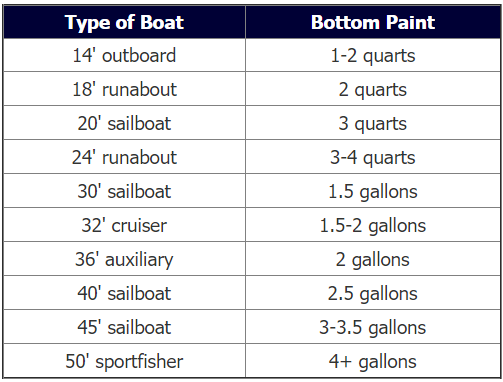Select the 45' sailboat cell

(x=124, y=327)
